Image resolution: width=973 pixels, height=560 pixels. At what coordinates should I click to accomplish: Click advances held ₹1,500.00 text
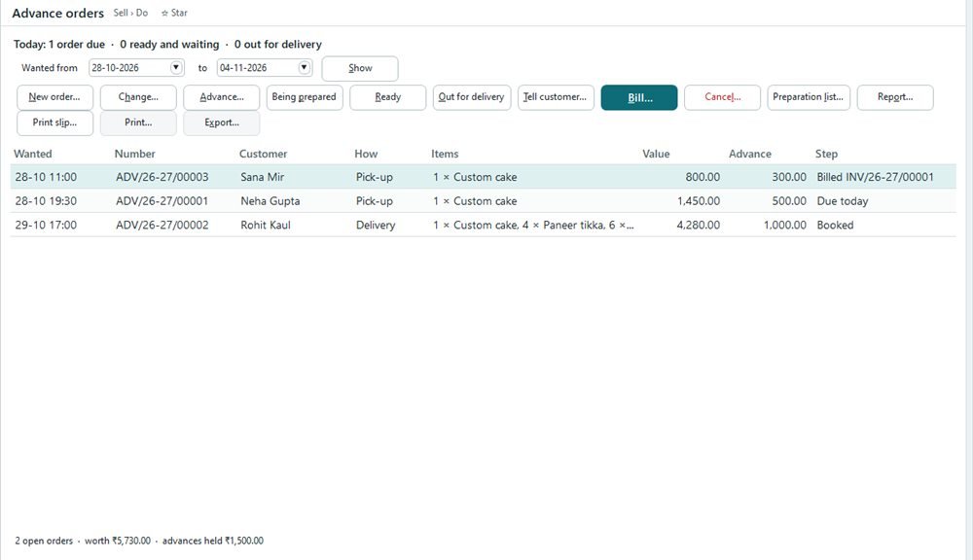coord(213,541)
